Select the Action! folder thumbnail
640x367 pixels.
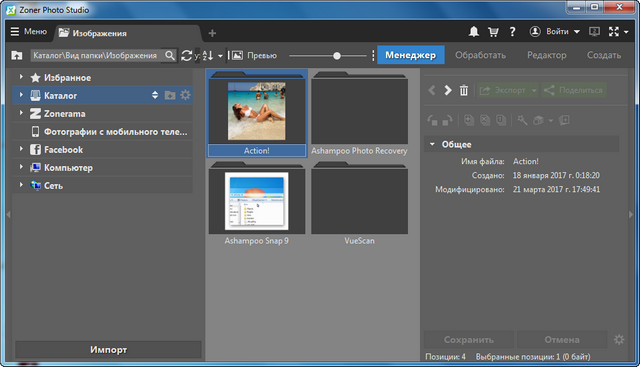[257, 113]
